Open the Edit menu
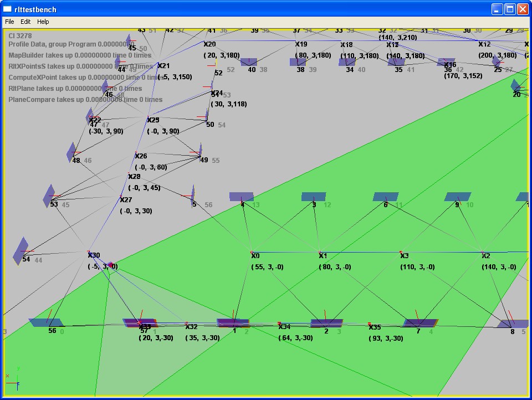This screenshot has width=532, height=400. click(25, 22)
